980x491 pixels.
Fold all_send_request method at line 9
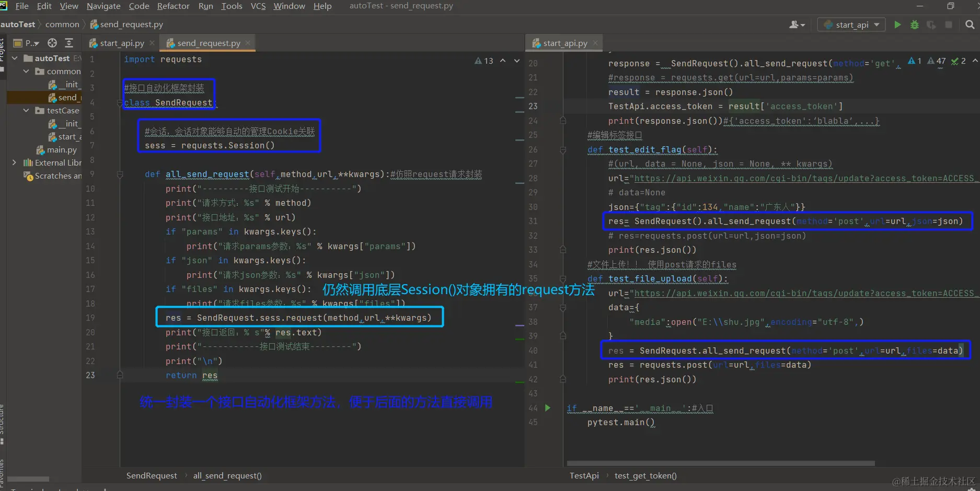pos(120,174)
